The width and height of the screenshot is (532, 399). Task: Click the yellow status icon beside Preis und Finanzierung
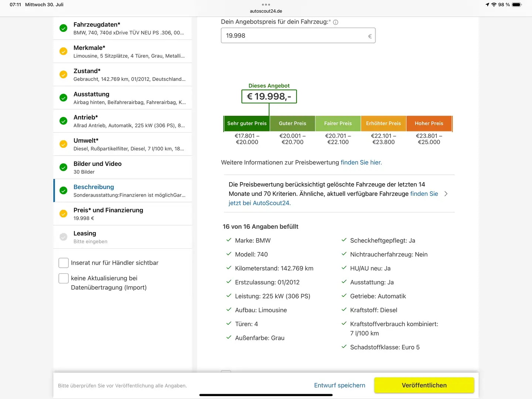[64, 214]
